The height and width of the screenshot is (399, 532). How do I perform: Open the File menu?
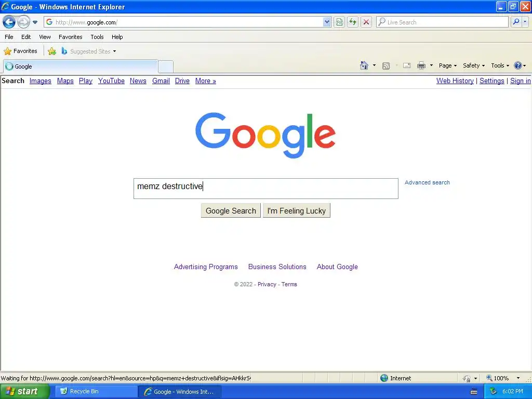(9, 37)
